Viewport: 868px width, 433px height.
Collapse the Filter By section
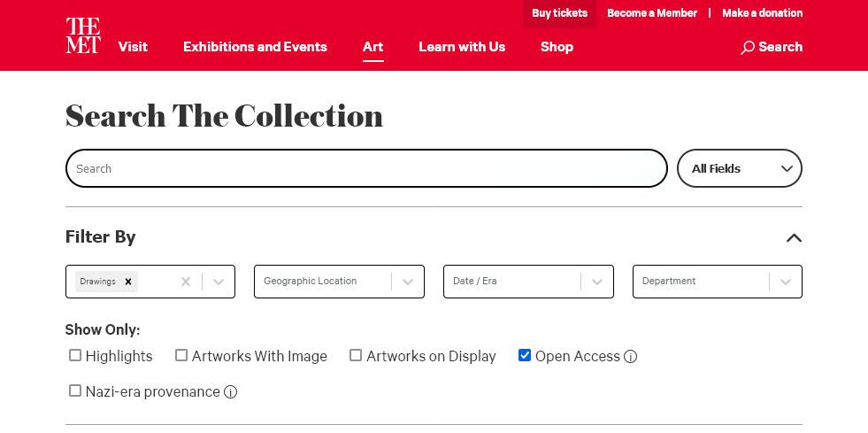[x=794, y=237]
